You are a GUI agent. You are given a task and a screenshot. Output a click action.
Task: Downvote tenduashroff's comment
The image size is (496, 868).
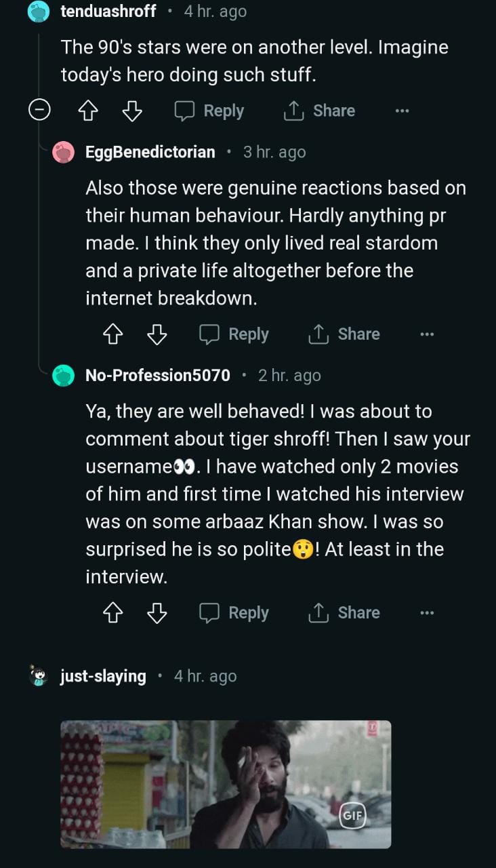pyautogui.click(x=131, y=111)
